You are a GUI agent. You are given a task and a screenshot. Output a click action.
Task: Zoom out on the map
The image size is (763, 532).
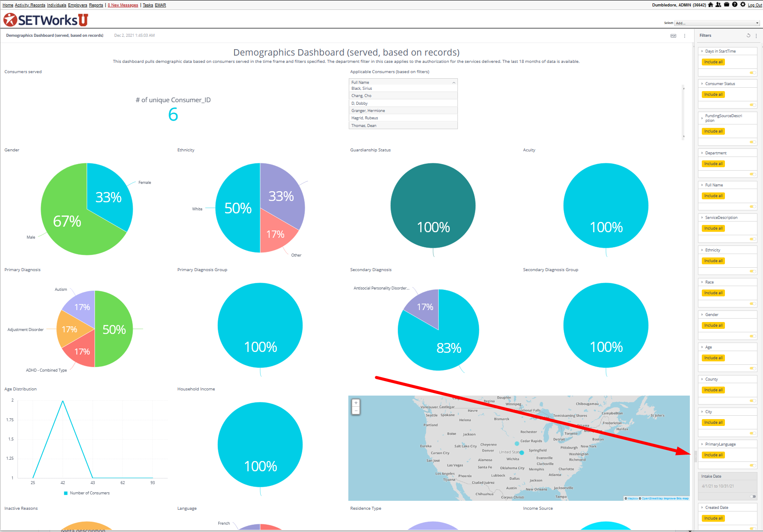[356, 410]
